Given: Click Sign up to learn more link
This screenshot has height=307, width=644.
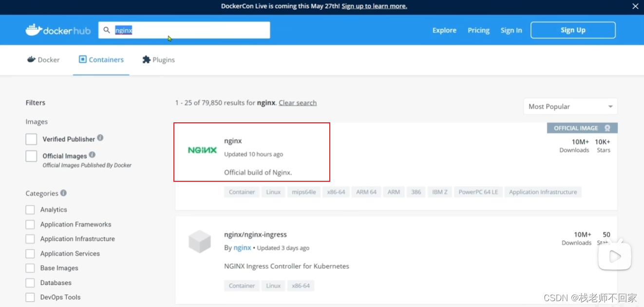Looking at the screenshot, I should [x=374, y=6].
